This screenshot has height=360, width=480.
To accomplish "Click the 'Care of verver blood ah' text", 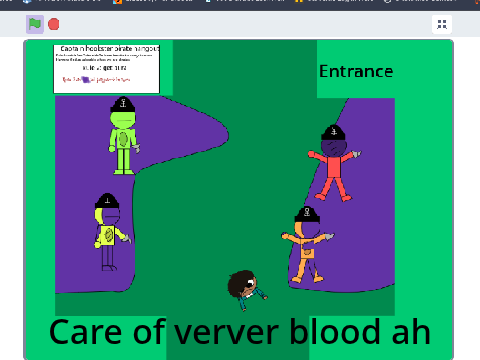I will click(240, 332).
